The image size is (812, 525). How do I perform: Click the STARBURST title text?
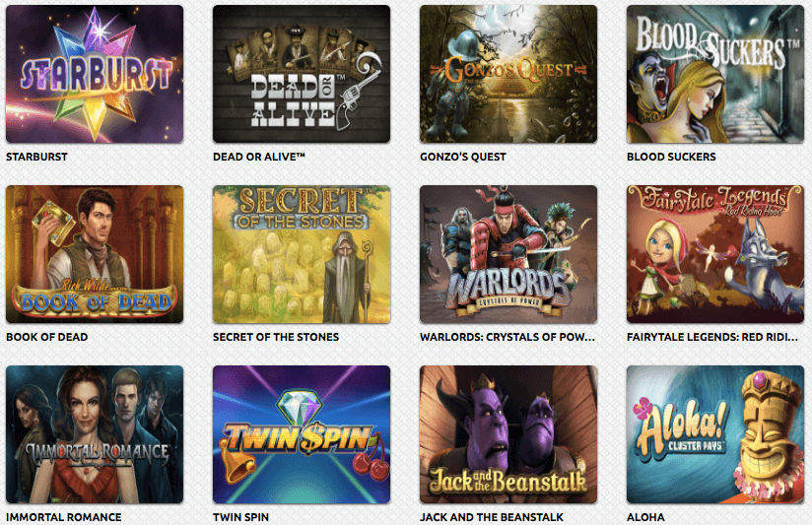coord(36,157)
